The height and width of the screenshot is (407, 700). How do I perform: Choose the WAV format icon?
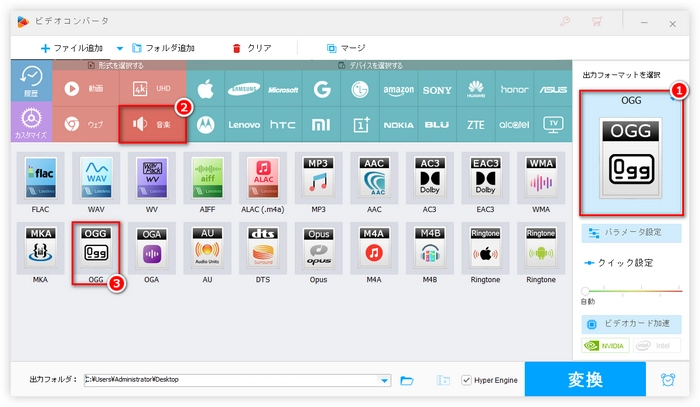click(96, 178)
